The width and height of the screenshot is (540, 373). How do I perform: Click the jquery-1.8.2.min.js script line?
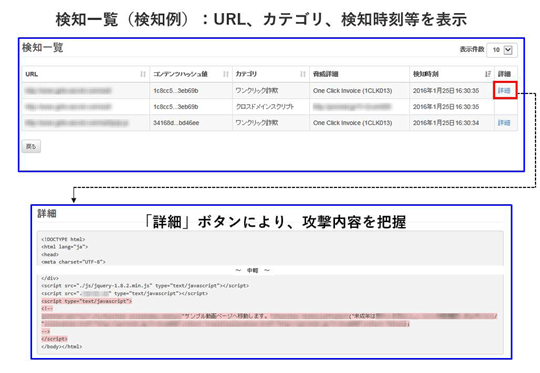click(145, 286)
